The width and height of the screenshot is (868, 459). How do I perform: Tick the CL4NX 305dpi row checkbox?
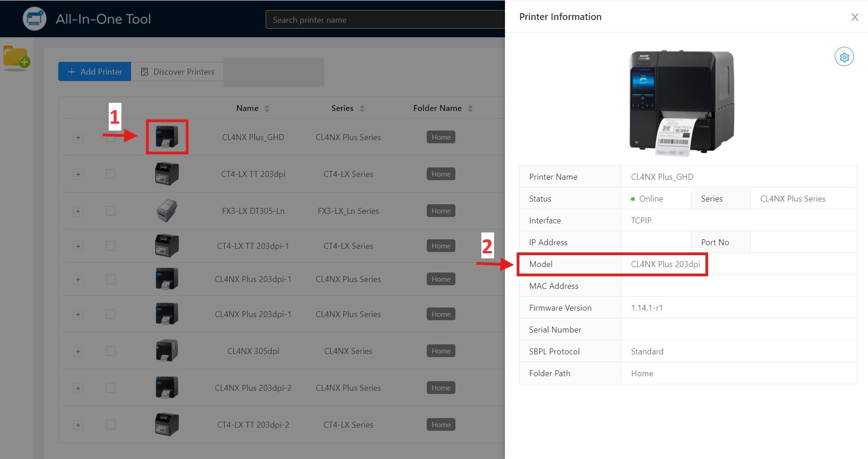[x=111, y=350]
